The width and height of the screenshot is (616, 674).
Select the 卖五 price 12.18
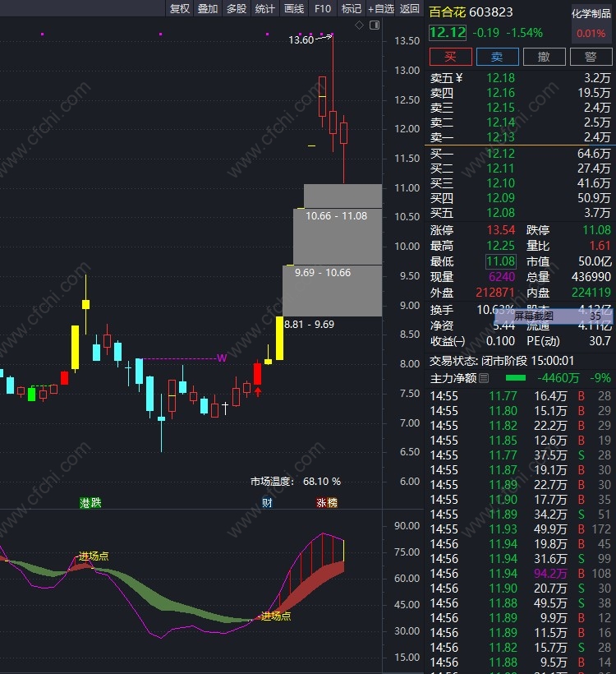[500, 78]
